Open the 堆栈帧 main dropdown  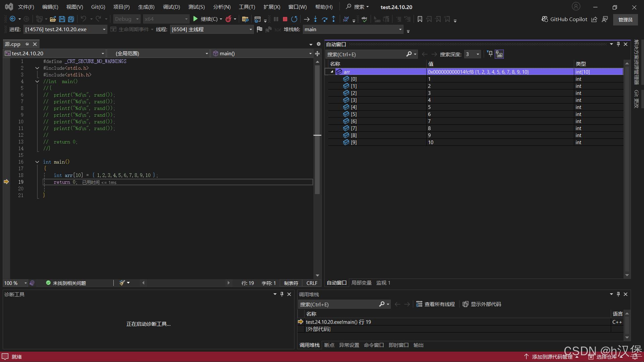(x=400, y=29)
